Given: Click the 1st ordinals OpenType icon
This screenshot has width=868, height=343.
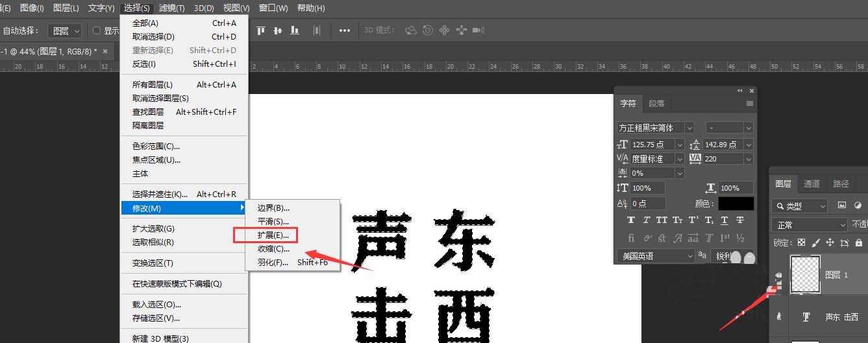Looking at the screenshot, I should [x=725, y=238].
